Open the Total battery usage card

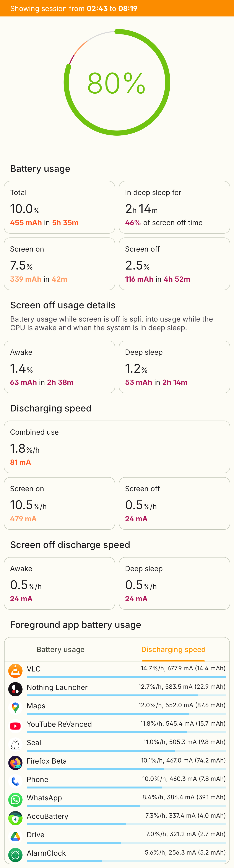[x=59, y=207]
